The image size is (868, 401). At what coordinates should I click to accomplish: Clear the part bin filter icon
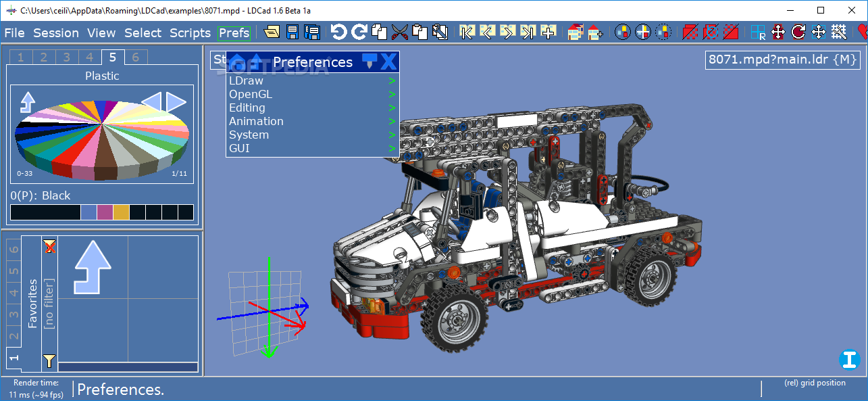[49, 246]
